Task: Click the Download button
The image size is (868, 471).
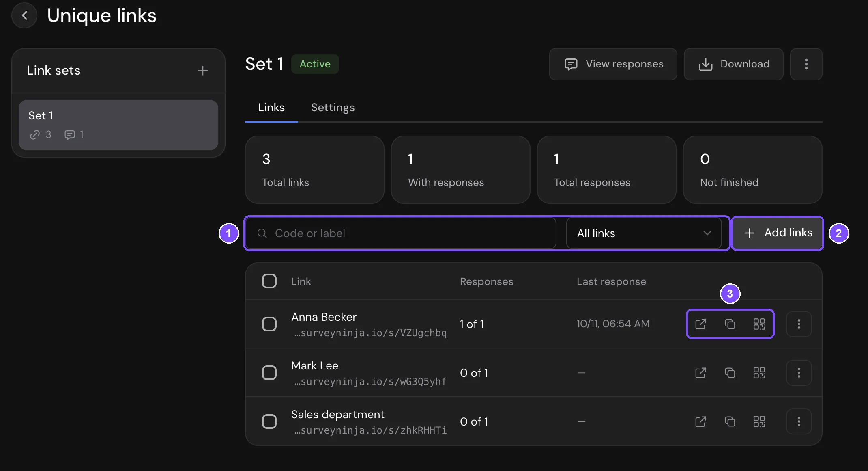Action: (733, 64)
